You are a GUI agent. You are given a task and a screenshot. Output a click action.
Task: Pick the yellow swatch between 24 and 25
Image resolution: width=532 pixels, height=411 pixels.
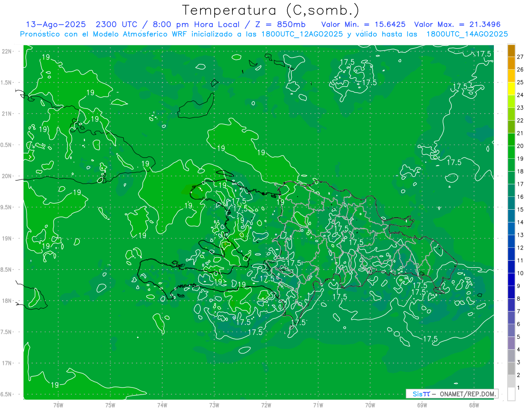tap(511, 89)
